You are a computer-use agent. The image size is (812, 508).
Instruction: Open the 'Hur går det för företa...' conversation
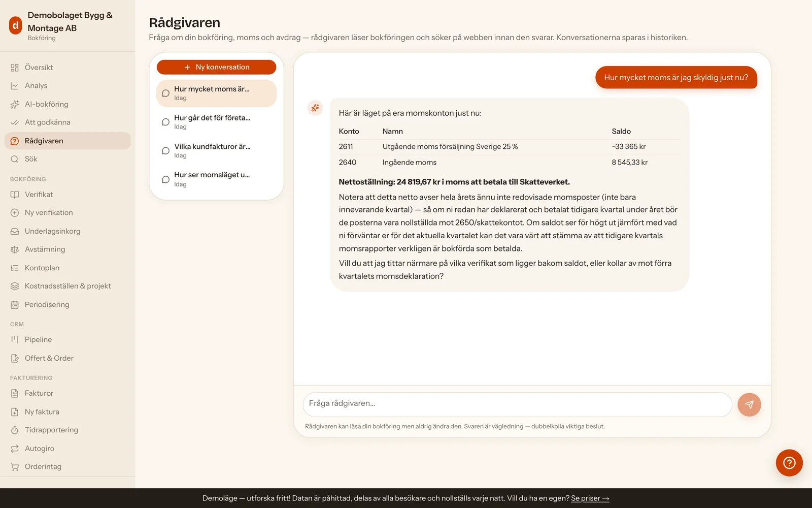pyautogui.click(x=217, y=122)
